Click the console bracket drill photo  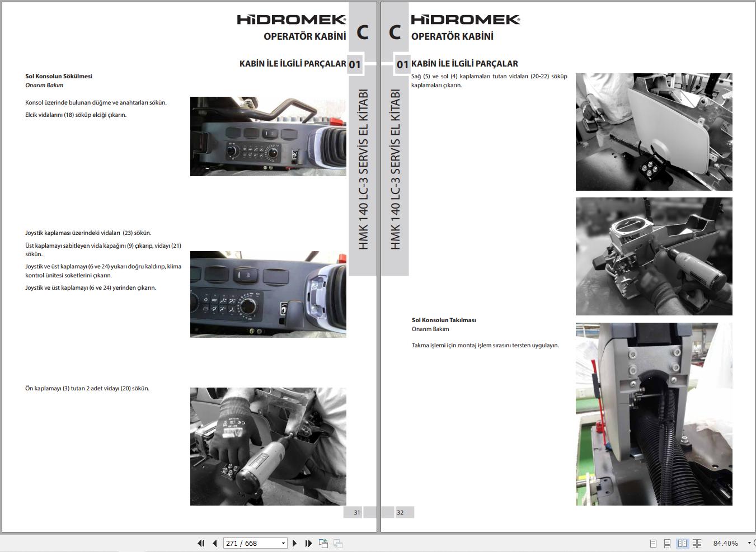point(654,256)
